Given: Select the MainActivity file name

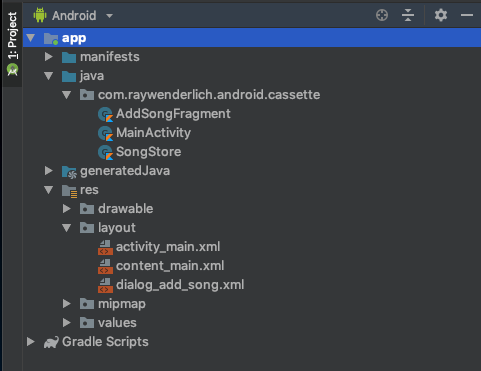Looking at the screenshot, I should pyautogui.click(x=153, y=133).
